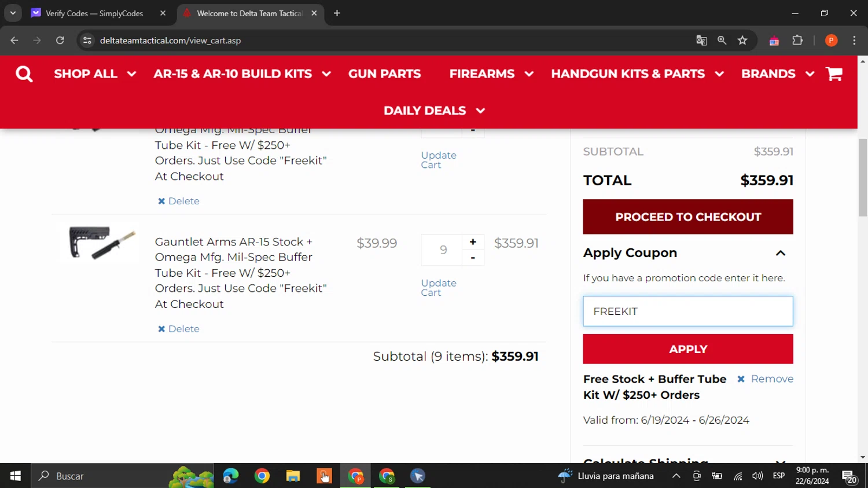Open the zoom magnifier icon in address bar
Screen dimensions: 868x488
722,41
